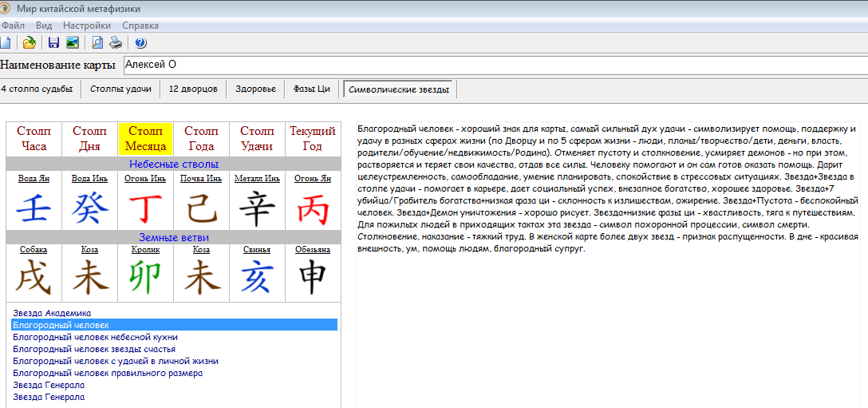Screen dimensions: 868x408
Task: Switch to Фазы Ци tab
Action: 312,89
